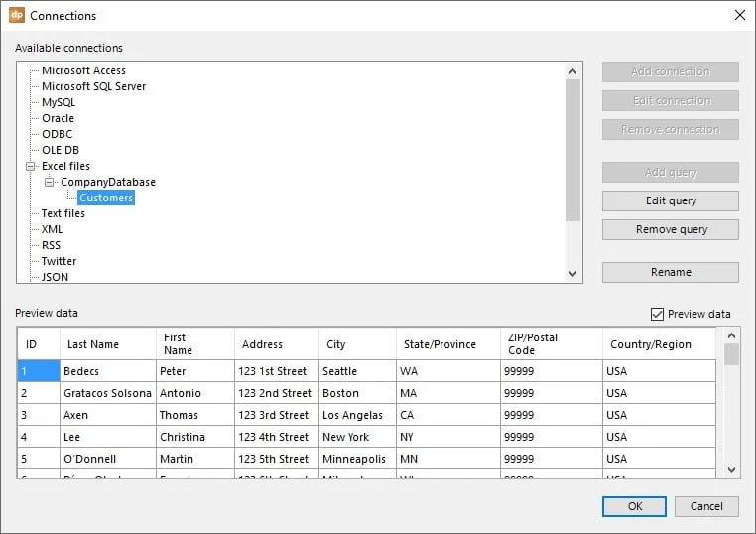The width and height of the screenshot is (756, 534).
Task: Select ODBC connection type
Action: pyautogui.click(x=57, y=134)
